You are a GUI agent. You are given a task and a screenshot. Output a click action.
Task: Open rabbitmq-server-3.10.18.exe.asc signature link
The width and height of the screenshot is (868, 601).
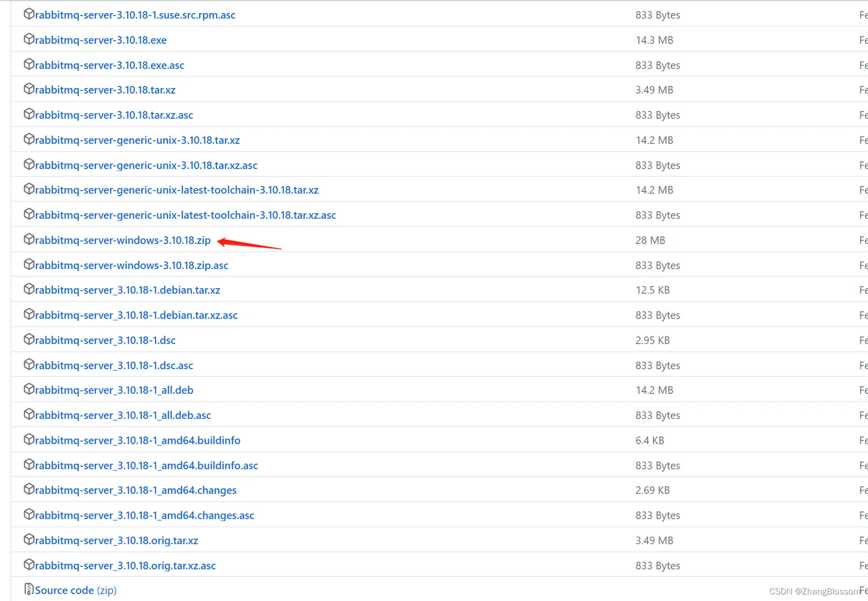[110, 65]
